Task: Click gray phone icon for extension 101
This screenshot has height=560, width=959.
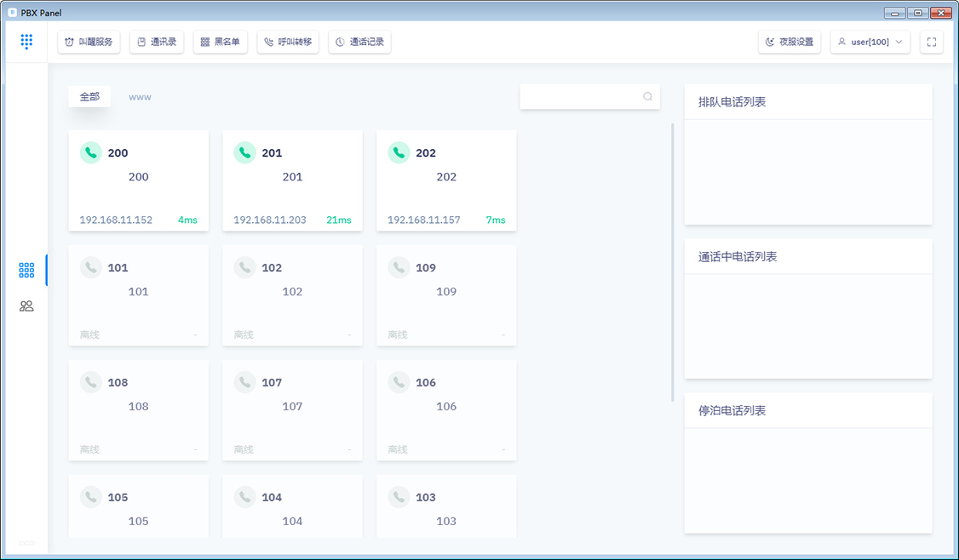Action: click(91, 268)
